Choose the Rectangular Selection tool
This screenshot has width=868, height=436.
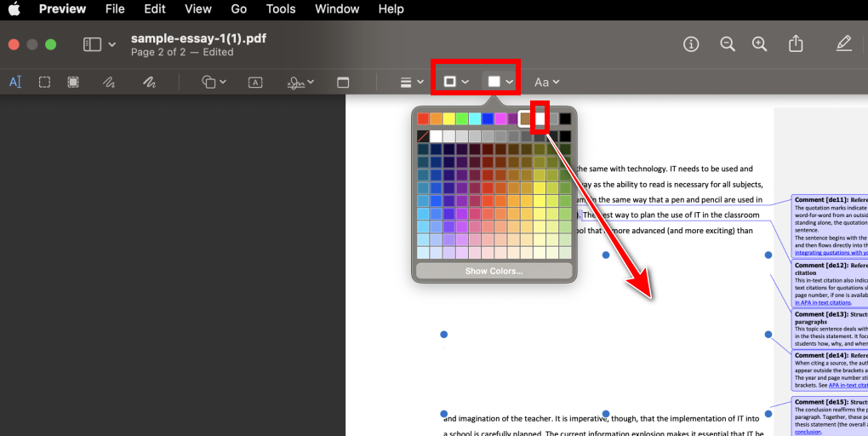(x=44, y=82)
